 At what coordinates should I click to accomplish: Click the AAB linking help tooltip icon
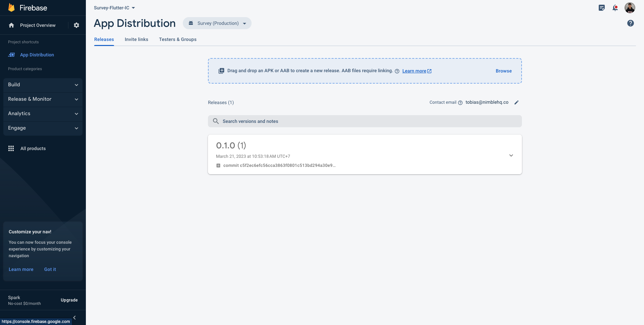397,71
